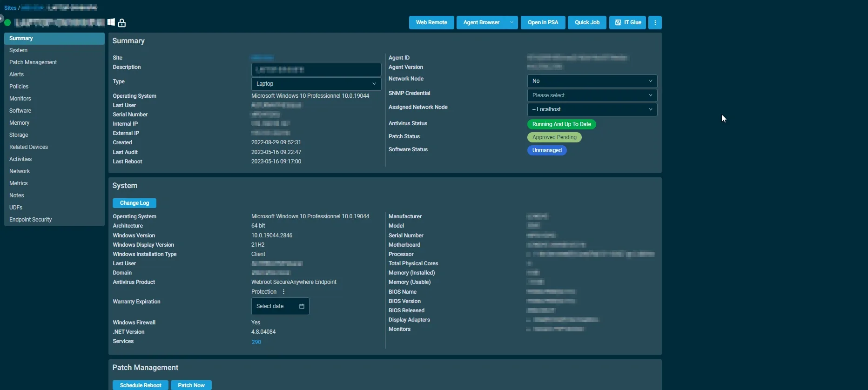The width and height of the screenshot is (868, 390).
Task: Open Policies in the sidebar
Action: pyautogui.click(x=54, y=87)
